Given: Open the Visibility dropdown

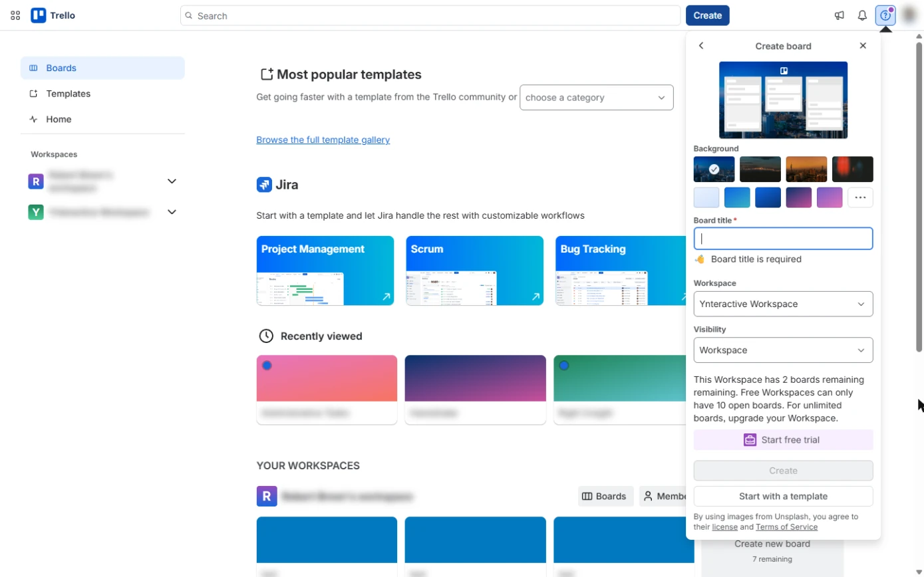Looking at the screenshot, I should point(783,350).
